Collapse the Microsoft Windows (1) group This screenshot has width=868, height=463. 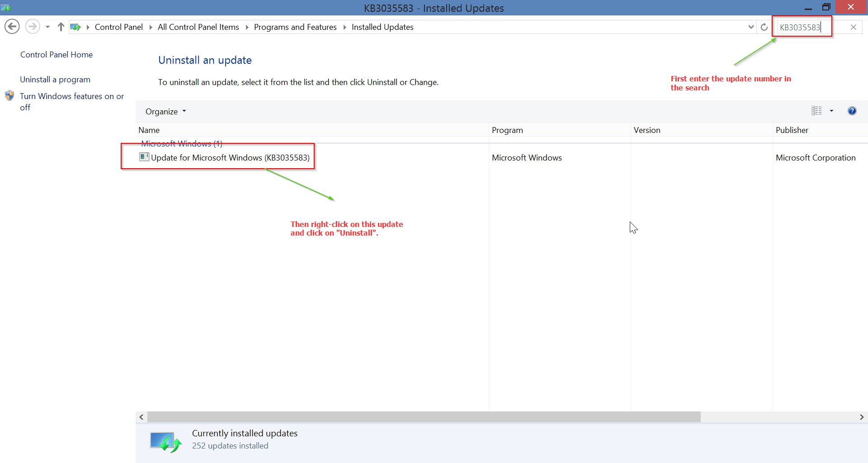point(182,144)
